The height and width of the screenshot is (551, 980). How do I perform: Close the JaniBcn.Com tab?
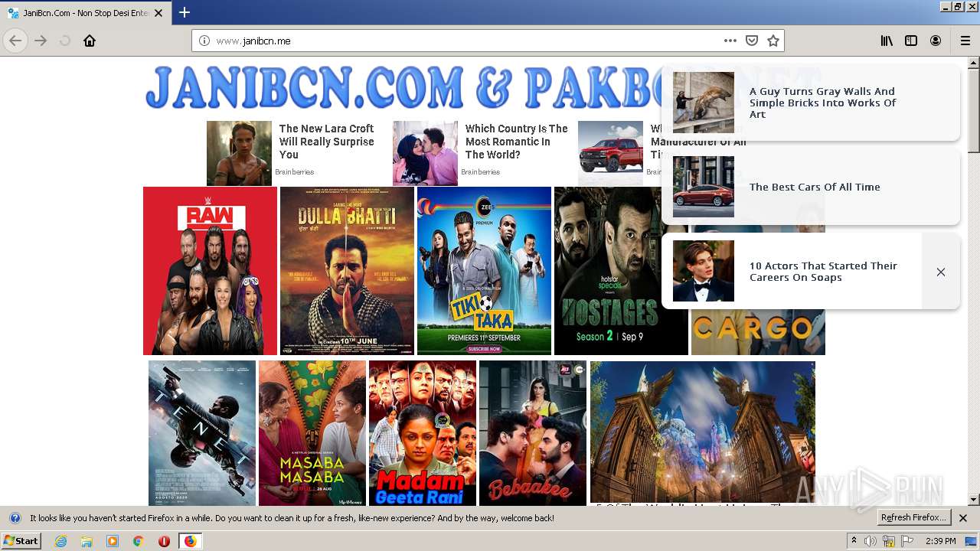[x=158, y=13]
